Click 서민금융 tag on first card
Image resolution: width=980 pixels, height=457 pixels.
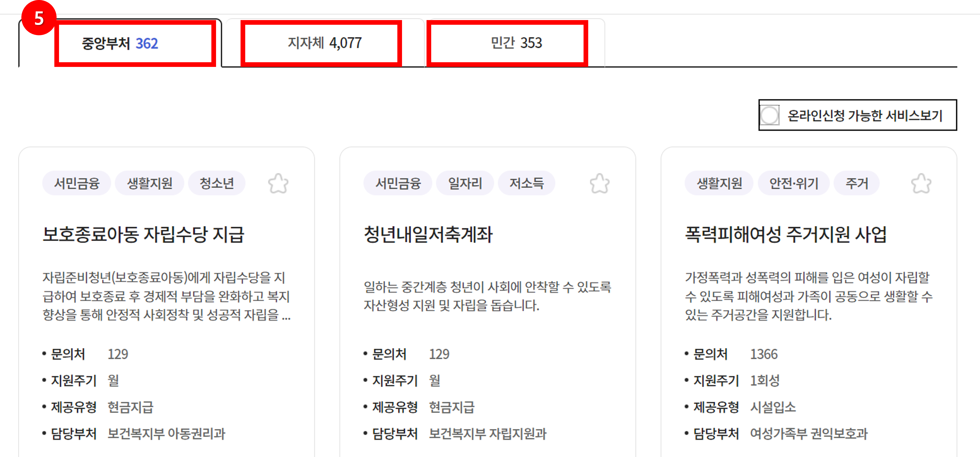76,183
